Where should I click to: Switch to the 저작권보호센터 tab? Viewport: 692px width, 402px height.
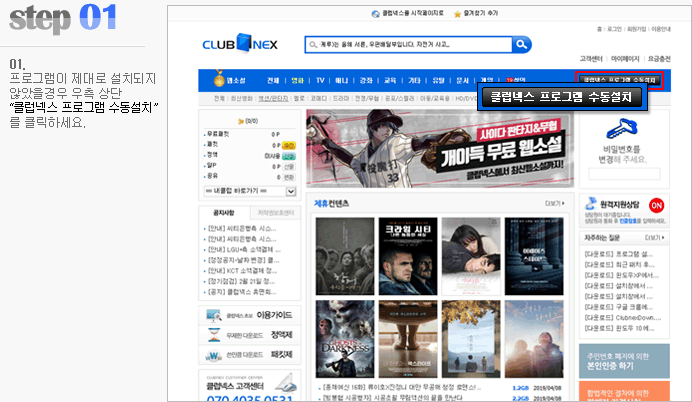275,213
